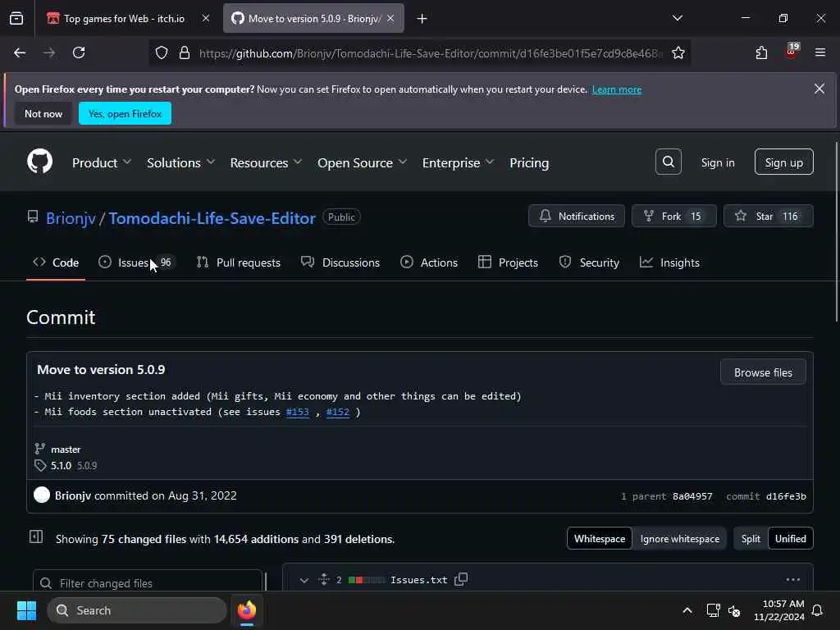Expand the Open Source menu
This screenshot has height=630, width=840.
click(x=362, y=162)
